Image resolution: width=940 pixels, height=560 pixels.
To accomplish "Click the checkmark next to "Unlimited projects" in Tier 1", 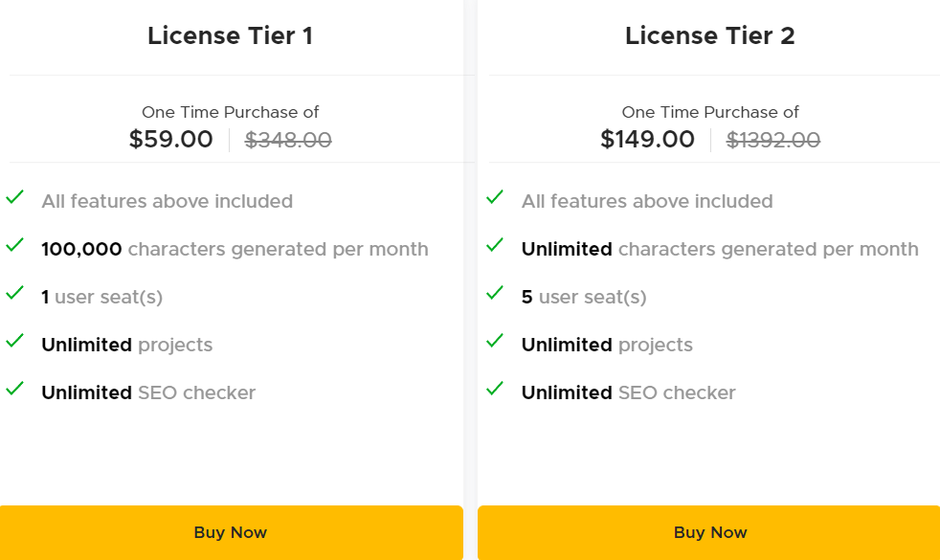I will pyautogui.click(x=14, y=343).
